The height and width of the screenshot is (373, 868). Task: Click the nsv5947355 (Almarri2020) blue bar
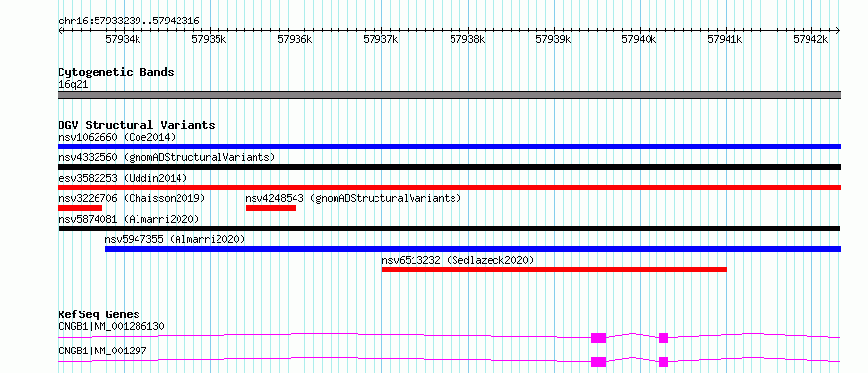click(473, 249)
